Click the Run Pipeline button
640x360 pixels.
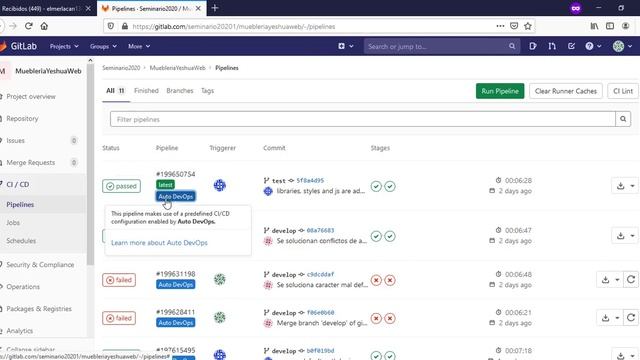(500, 91)
